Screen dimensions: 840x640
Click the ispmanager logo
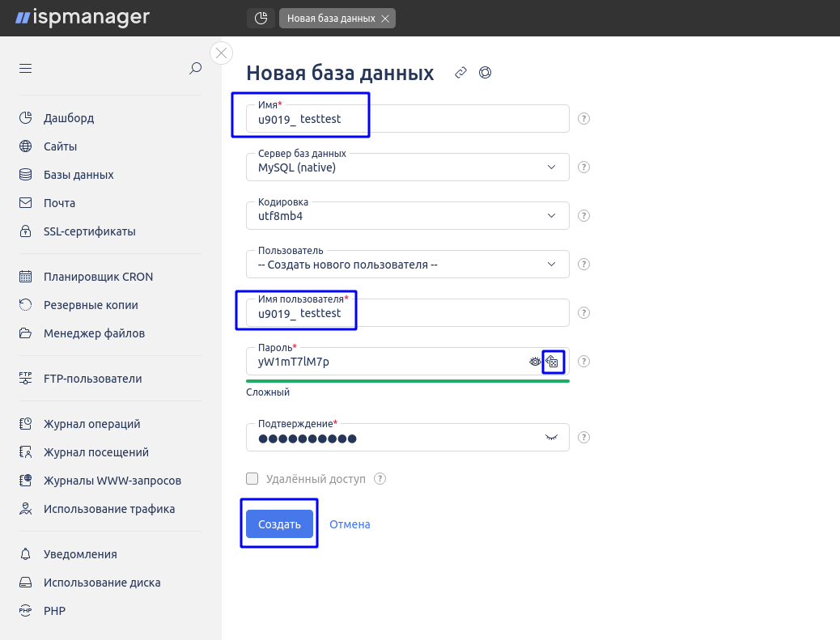pyautogui.click(x=83, y=18)
